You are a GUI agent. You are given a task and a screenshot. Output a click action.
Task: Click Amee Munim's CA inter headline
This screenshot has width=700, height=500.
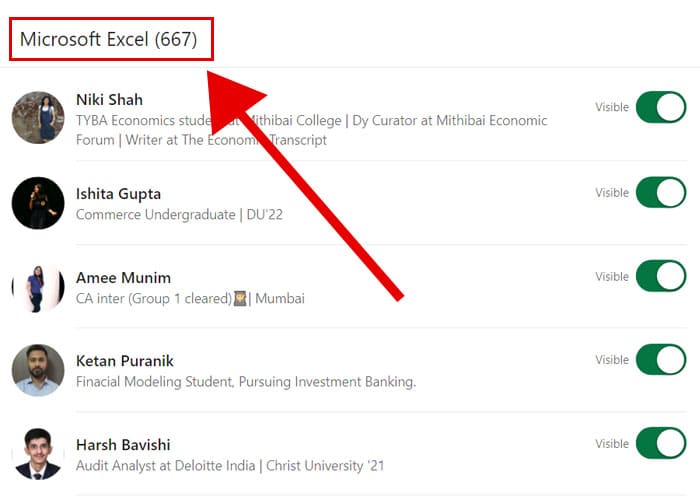190,298
